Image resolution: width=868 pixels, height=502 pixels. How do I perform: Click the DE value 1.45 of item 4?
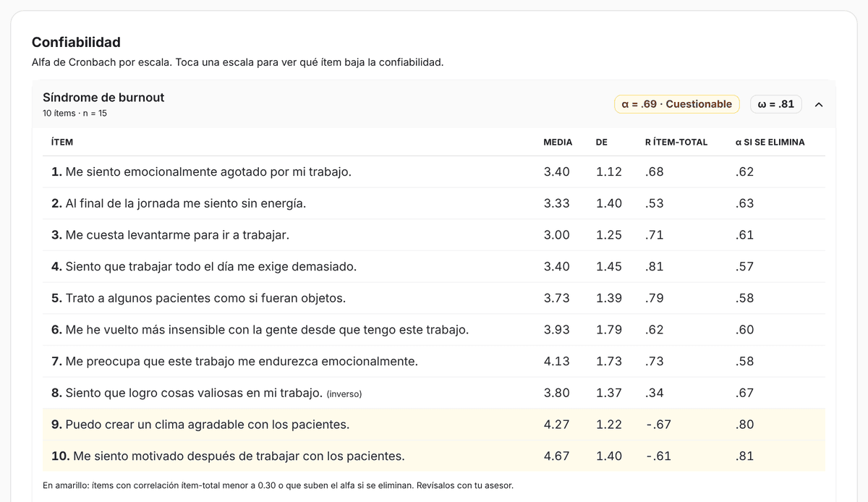pyautogui.click(x=609, y=267)
